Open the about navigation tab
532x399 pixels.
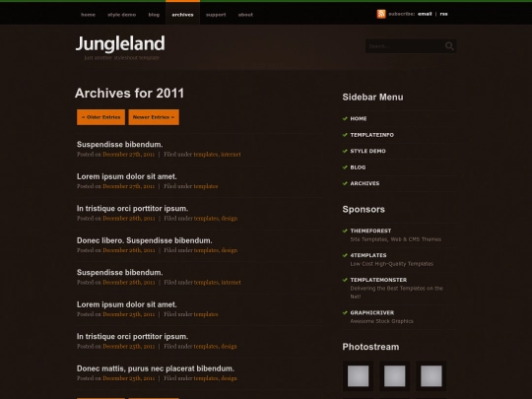coord(245,15)
